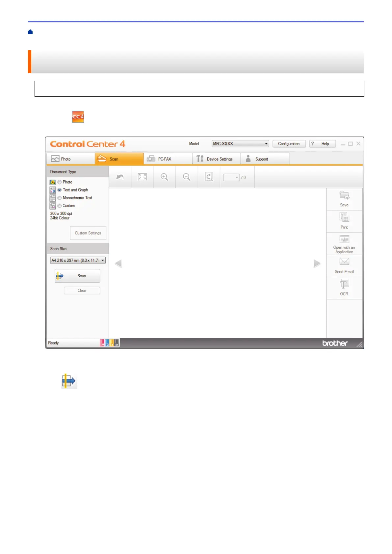Click the window resize grip corner

tap(359, 344)
